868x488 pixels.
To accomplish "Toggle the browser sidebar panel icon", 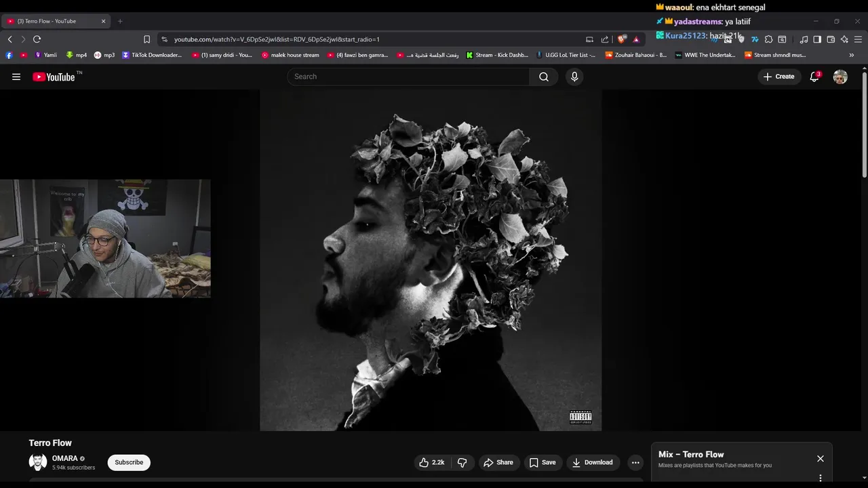I will [x=817, y=39].
